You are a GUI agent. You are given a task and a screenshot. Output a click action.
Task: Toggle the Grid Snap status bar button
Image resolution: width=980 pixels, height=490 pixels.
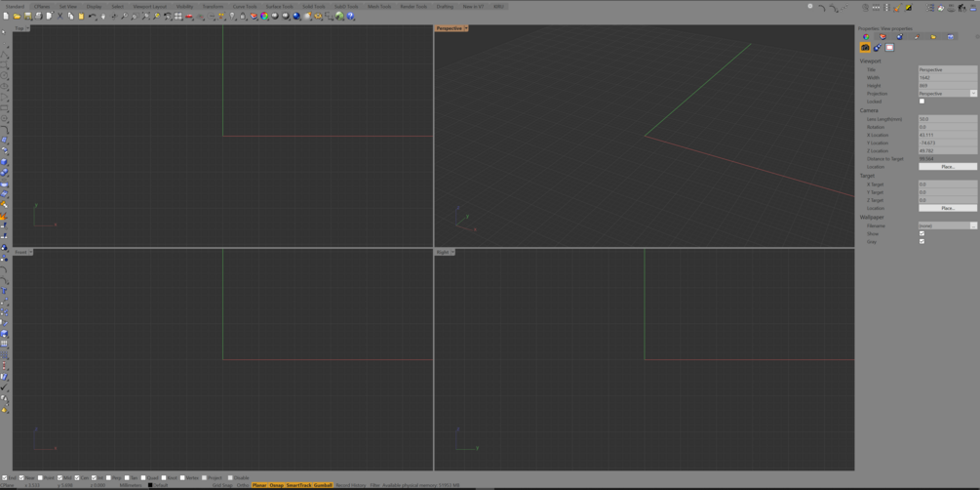222,485
